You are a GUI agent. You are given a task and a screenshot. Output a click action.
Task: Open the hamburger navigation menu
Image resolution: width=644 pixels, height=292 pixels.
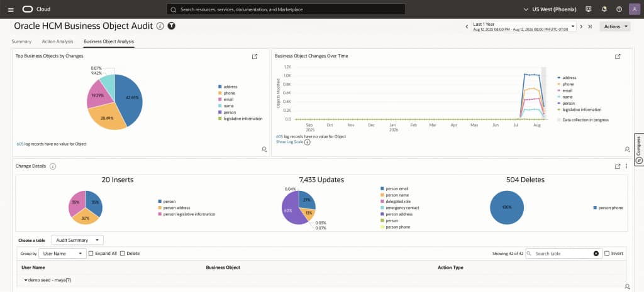(x=11, y=9)
